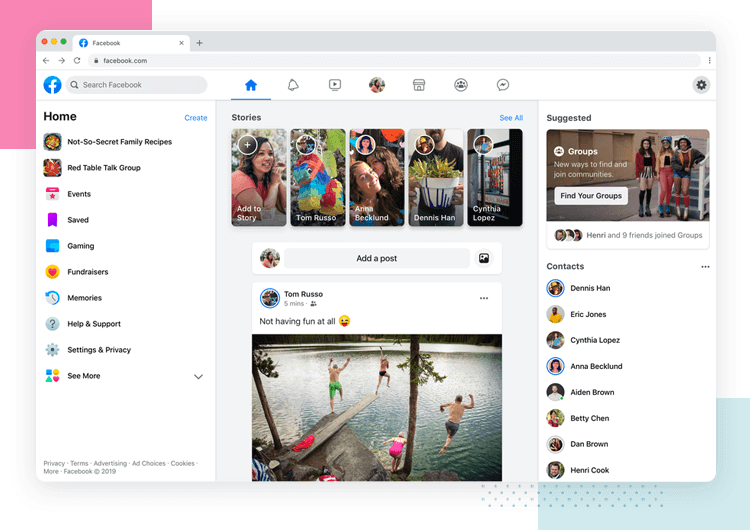Image resolution: width=750 pixels, height=530 pixels.
Task: Open the Add to Story card
Action: click(259, 177)
